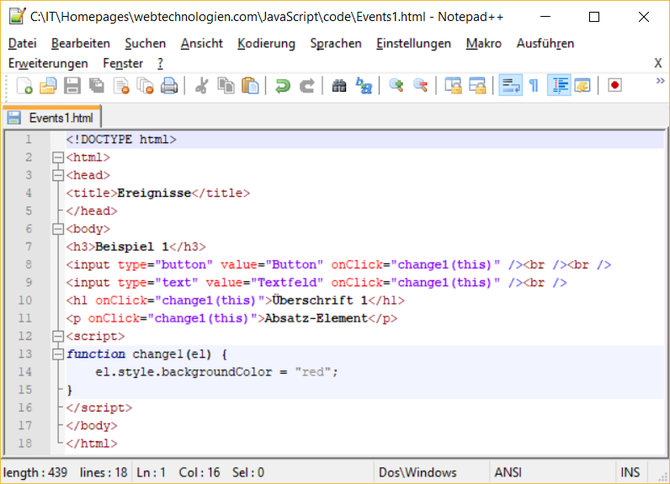The width and height of the screenshot is (670, 484).
Task: Collapse the script fold on line 12
Action: tap(58, 337)
